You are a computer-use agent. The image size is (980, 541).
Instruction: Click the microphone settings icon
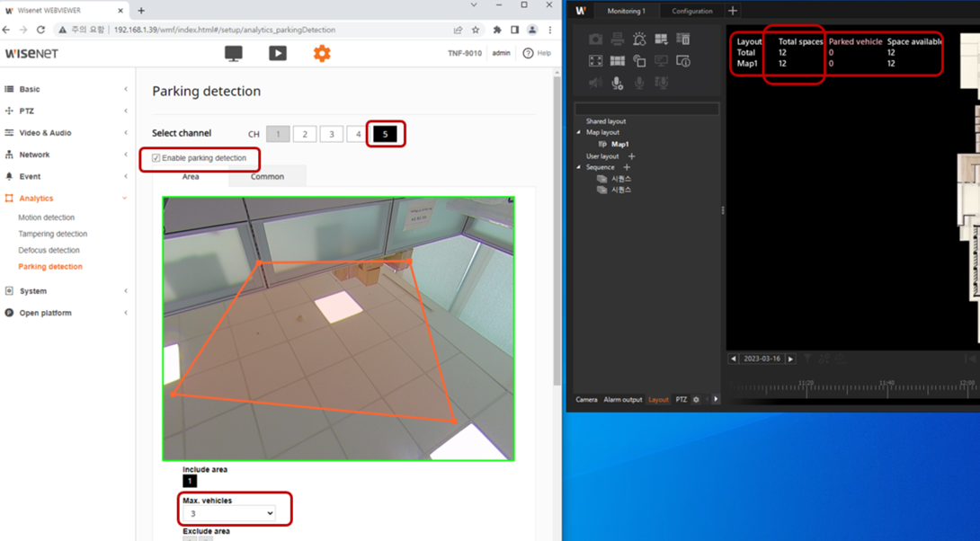pyautogui.click(x=617, y=83)
